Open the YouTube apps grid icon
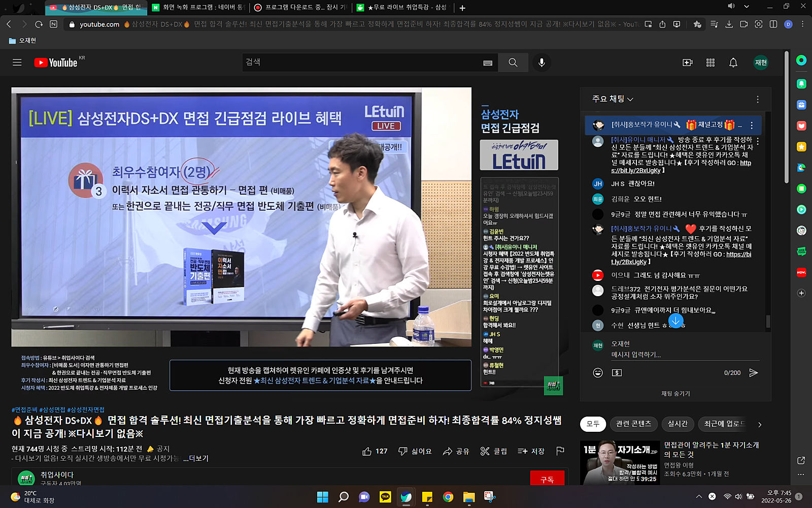The width and height of the screenshot is (812, 508). pyautogui.click(x=710, y=62)
